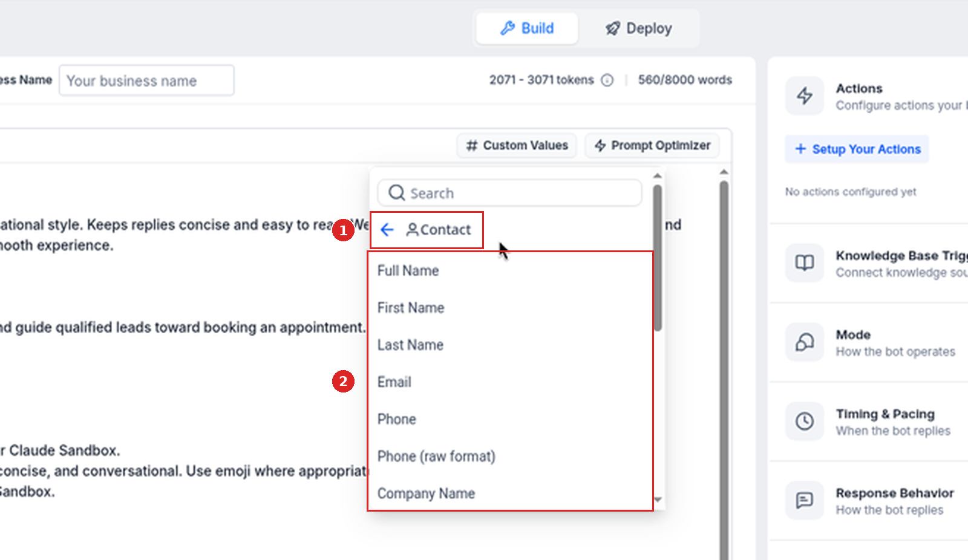Click the 2071 - 3071 tokens text

click(541, 80)
